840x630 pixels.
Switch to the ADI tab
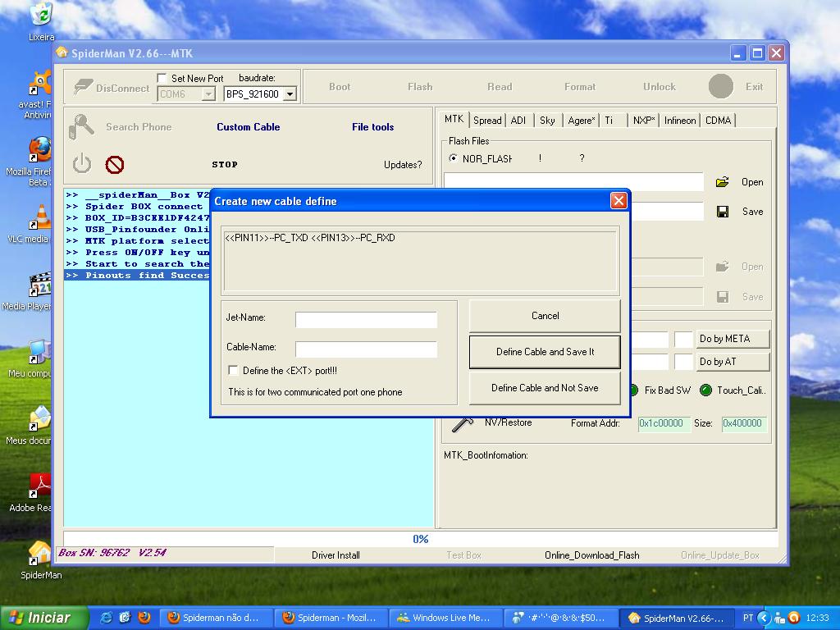[x=518, y=121]
